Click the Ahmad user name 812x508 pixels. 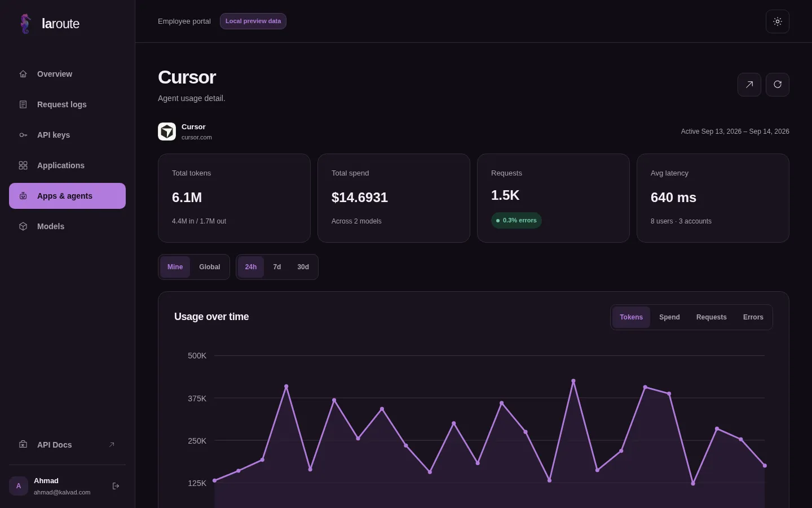(46, 481)
